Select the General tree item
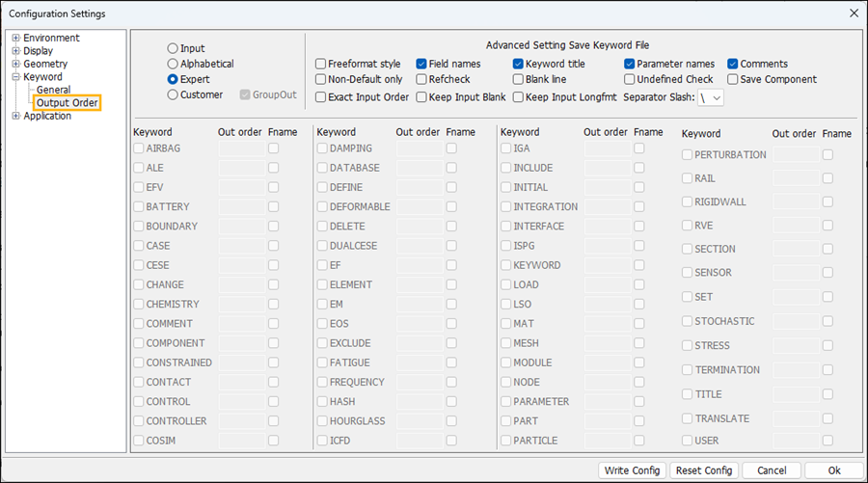The image size is (868, 483). click(x=53, y=90)
